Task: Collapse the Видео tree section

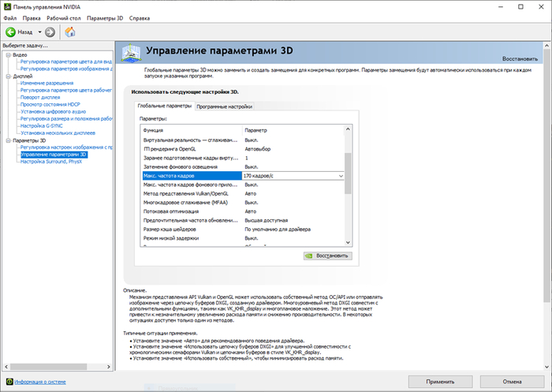Action: click(x=7, y=54)
